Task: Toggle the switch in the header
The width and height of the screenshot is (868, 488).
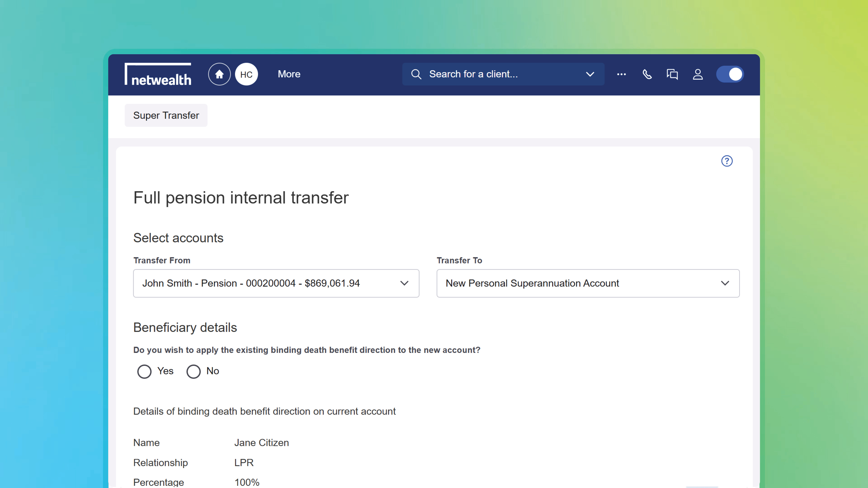Action: click(730, 74)
